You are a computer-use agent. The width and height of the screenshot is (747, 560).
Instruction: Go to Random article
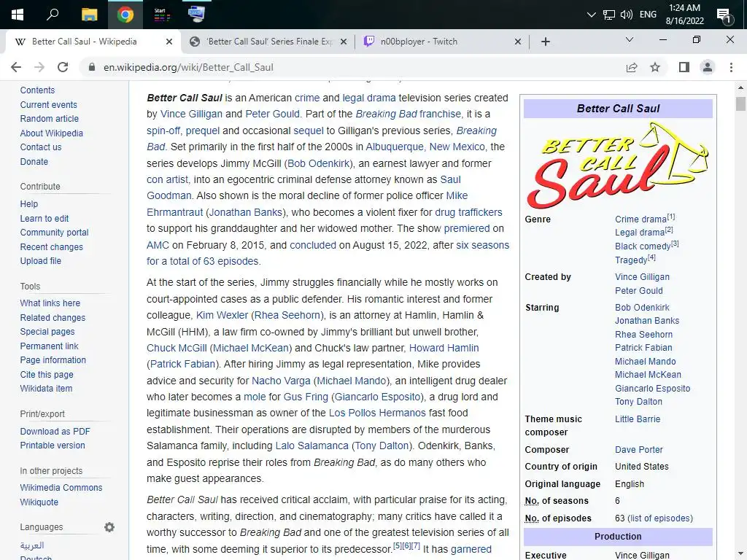[49, 119]
